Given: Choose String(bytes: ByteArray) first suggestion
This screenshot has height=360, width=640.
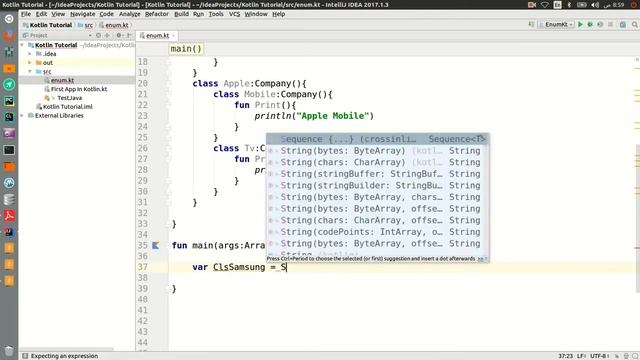Looking at the screenshot, I should pyautogui.click(x=378, y=151).
